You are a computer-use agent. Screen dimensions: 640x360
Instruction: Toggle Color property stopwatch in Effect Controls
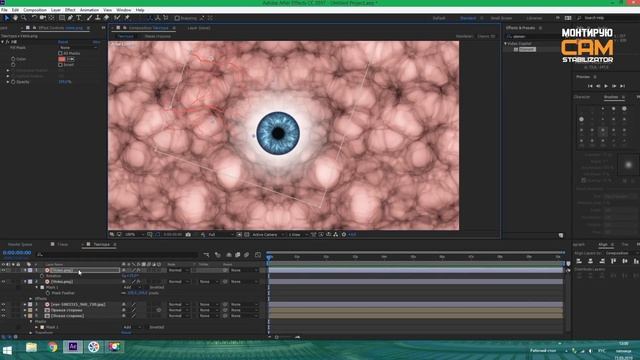point(13,59)
